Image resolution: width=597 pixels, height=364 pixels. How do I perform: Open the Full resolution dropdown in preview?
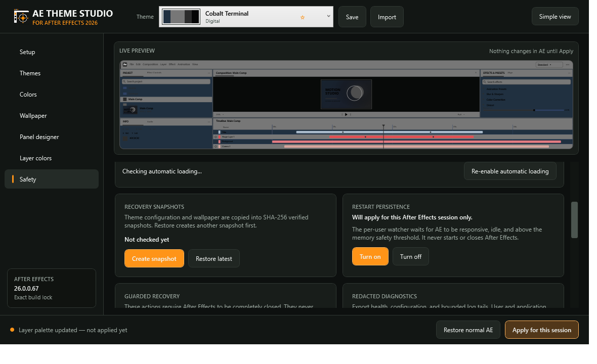[461, 114]
